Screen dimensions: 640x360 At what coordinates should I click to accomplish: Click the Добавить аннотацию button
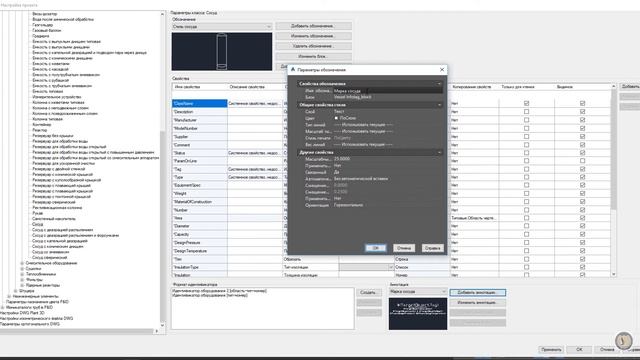click(x=478, y=292)
